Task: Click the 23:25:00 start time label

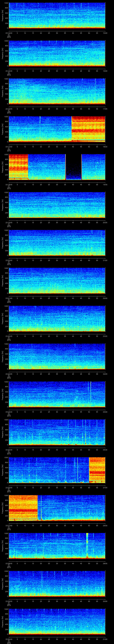Action: click(x=9, y=450)
